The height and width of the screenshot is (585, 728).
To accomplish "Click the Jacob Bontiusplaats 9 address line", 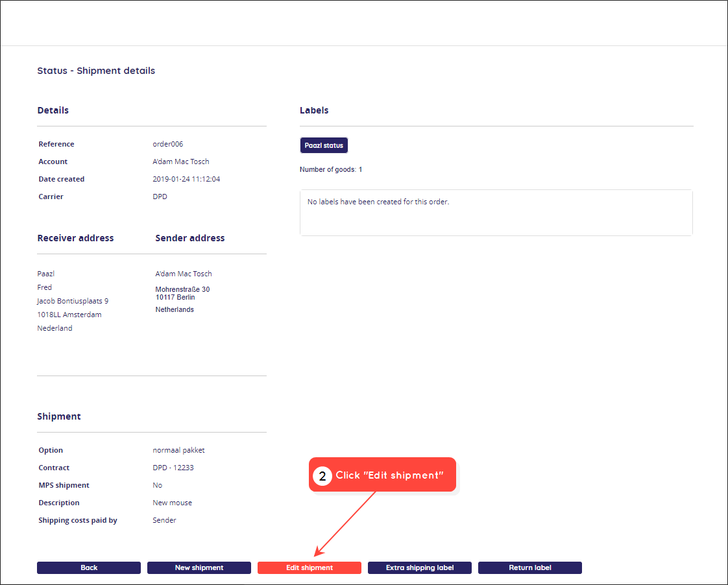I will (73, 301).
